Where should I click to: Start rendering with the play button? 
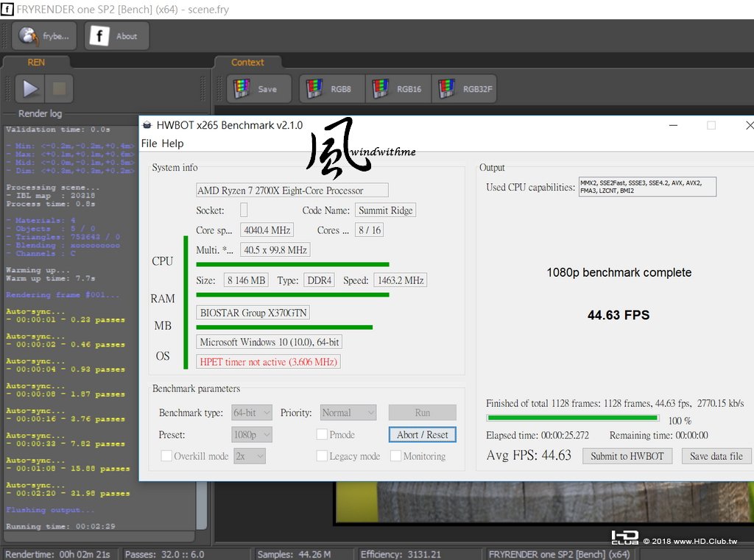(x=29, y=88)
